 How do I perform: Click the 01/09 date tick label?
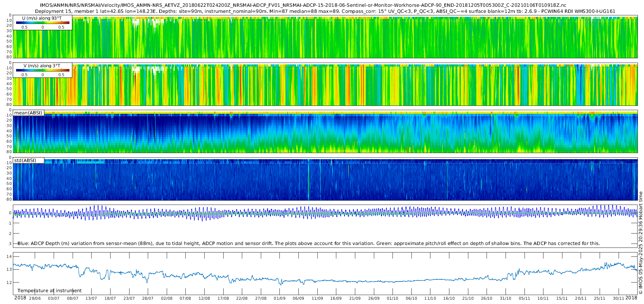[x=279, y=298]
